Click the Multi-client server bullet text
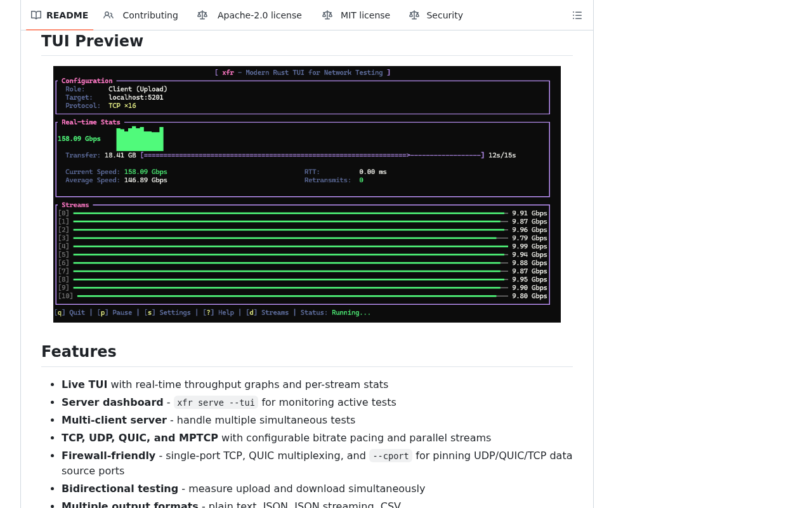812x508 pixels. click(x=114, y=420)
